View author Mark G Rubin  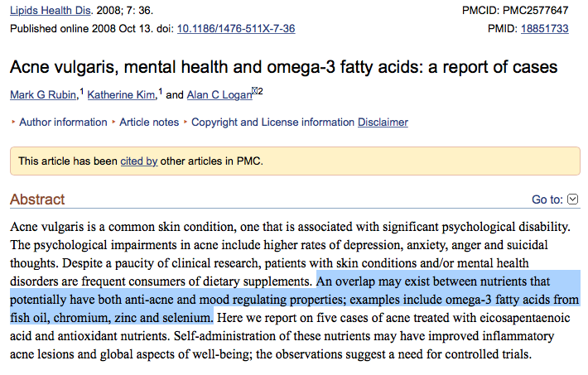pyautogui.click(x=43, y=95)
